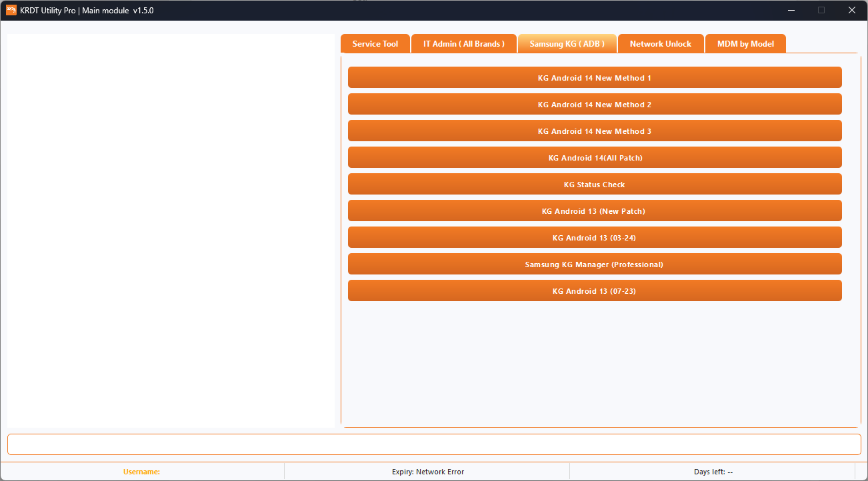Run KG Android 13 (New Patch)

tap(594, 211)
